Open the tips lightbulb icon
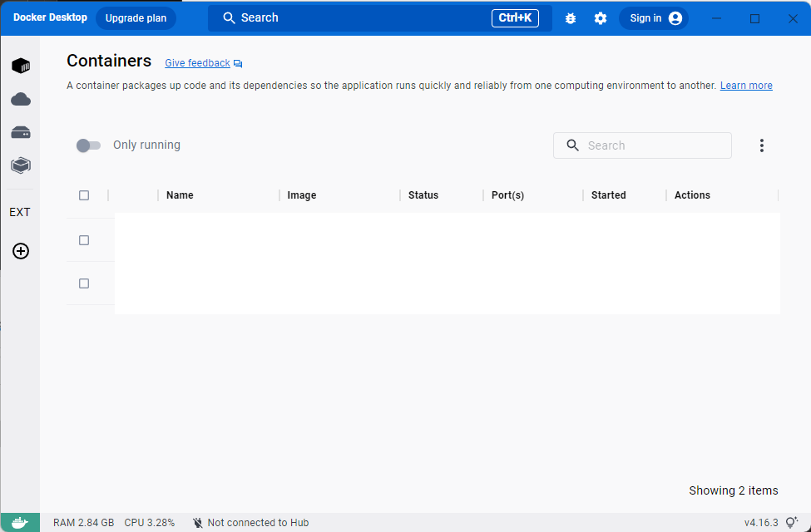 pyautogui.click(x=791, y=522)
